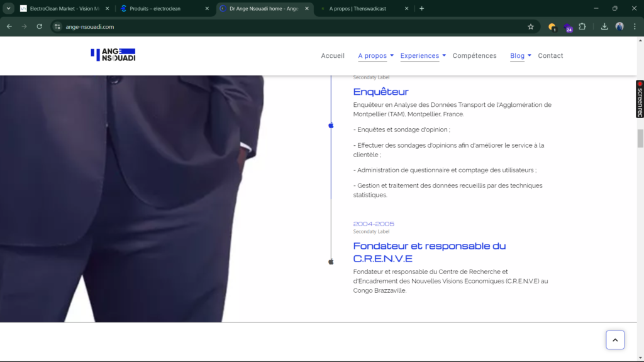Click the blue timeline marker beside Enquêteur
Screen dimensions: 644x362
(331, 126)
